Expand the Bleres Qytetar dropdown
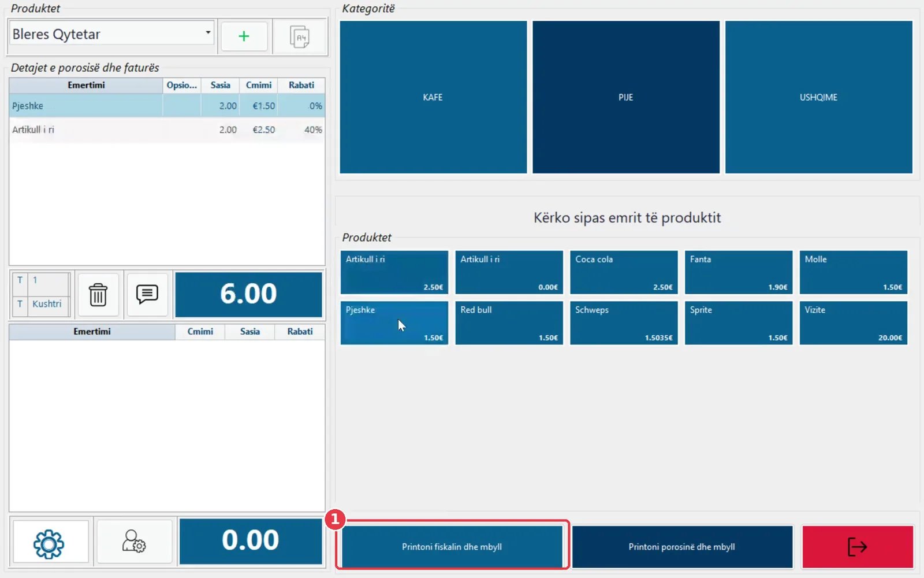This screenshot has width=924, height=578. 208,32
